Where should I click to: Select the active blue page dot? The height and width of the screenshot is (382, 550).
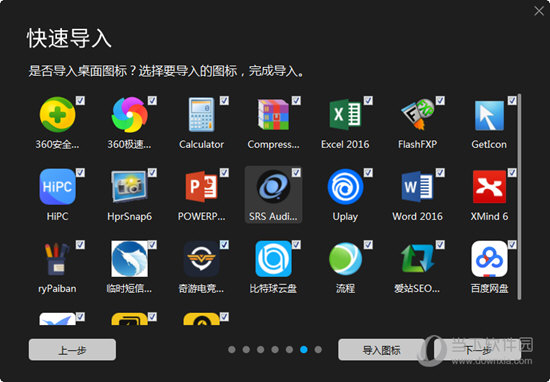304,350
